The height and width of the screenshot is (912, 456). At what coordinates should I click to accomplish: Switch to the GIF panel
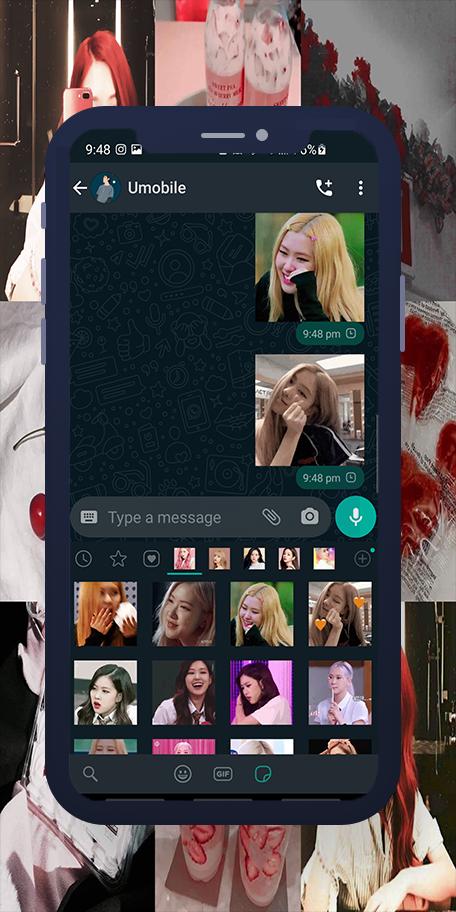223,774
